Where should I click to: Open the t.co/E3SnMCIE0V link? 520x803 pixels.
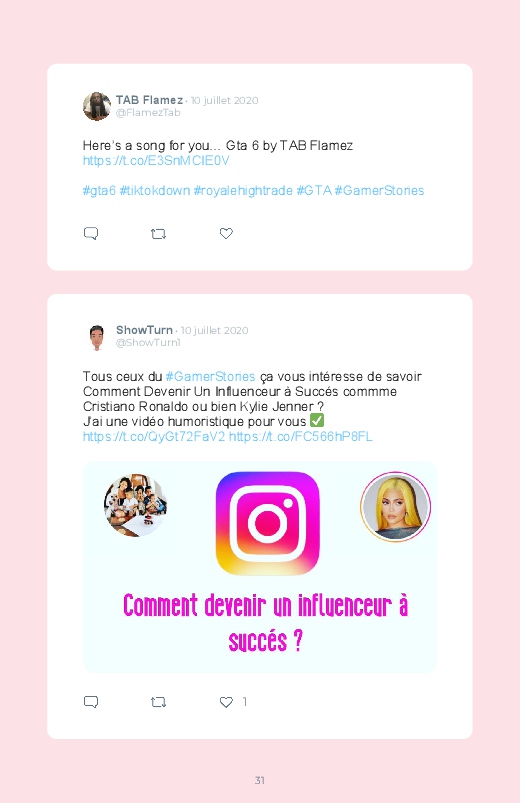click(156, 161)
